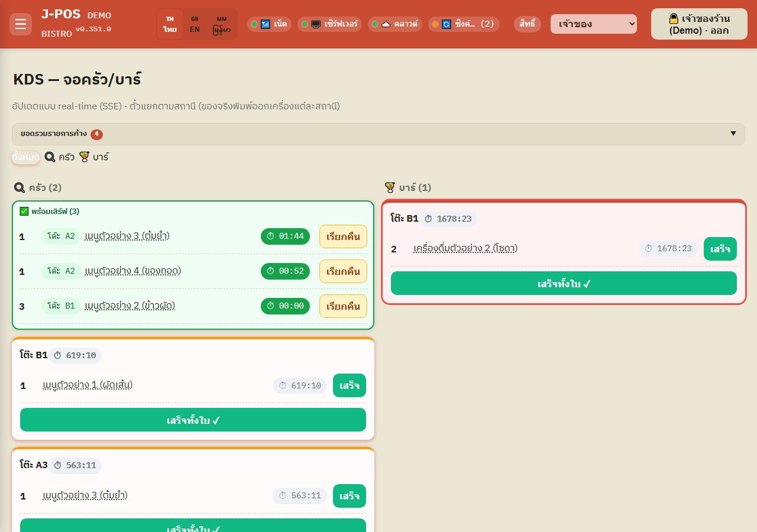The image size is (757, 532).
Task: Click the 00:00 timer badge
Action: click(285, 306)
